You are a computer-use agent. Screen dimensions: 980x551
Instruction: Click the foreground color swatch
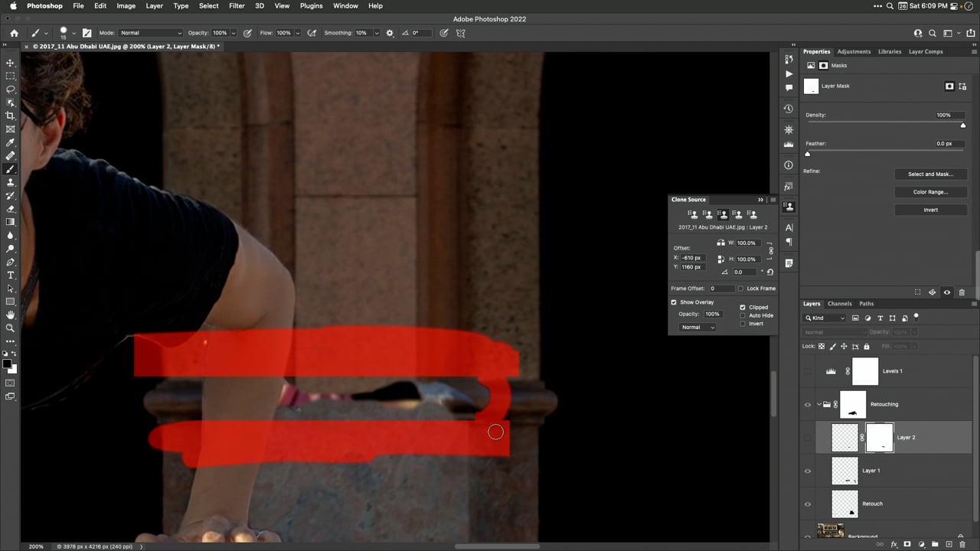7,364
